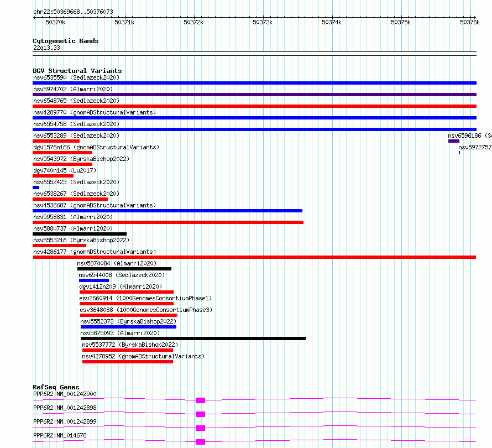Click the red bar under nsv6538267
Image resolution: width=492 pixels, height=448 pixels.
[70, 199]
